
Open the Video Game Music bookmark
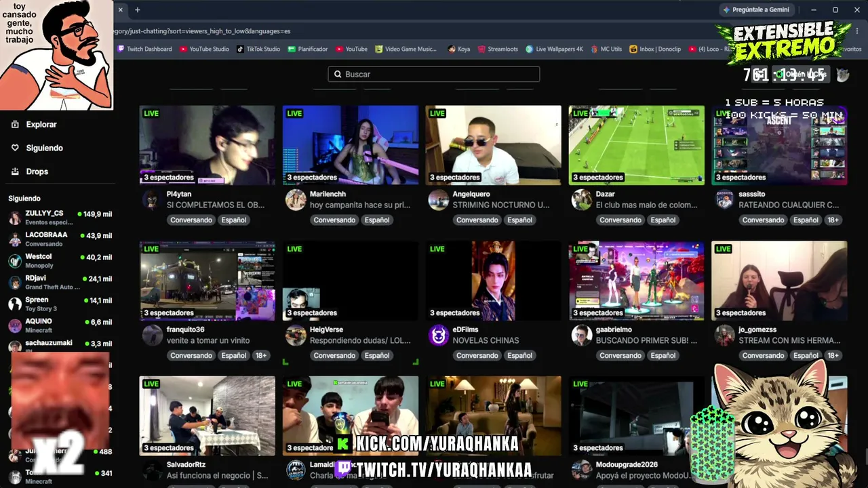406,49
